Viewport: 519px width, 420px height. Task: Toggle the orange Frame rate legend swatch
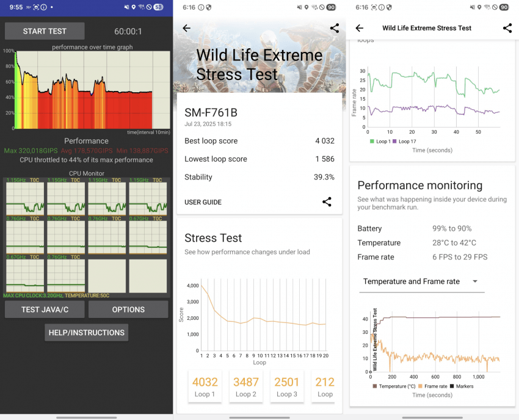point(420,386)
